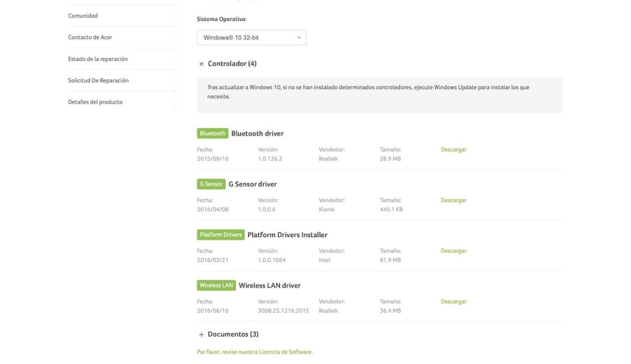631x364 pixels.
Task: Click the Bluetooth green category tag
Action: point(213,133)
